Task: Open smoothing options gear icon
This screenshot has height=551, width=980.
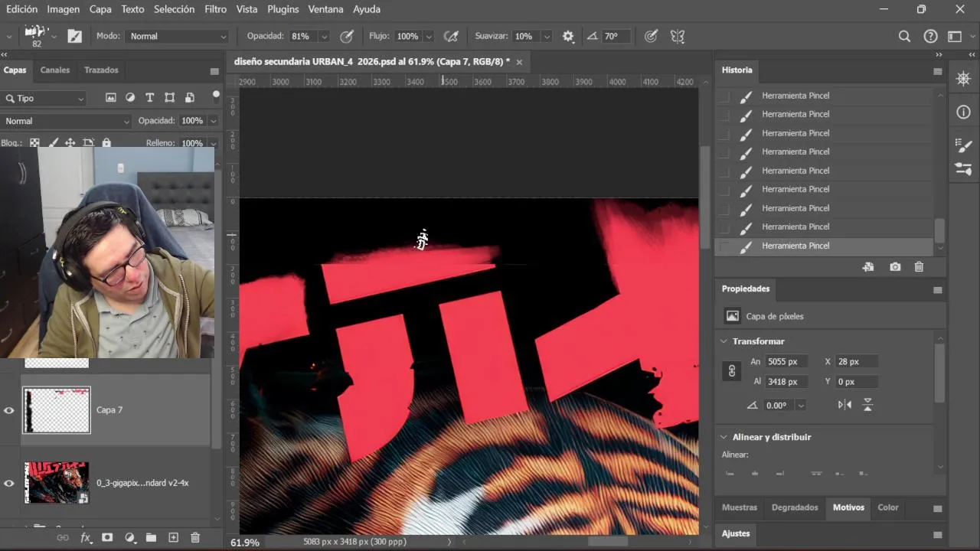Action: pyautogui.click(x=568, y=36)
